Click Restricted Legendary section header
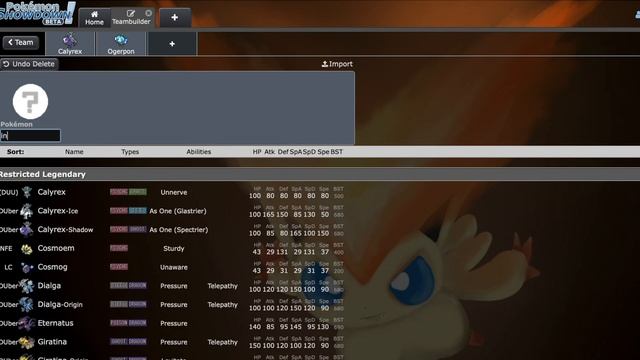 pyautogui.click(x=320, y=174)
